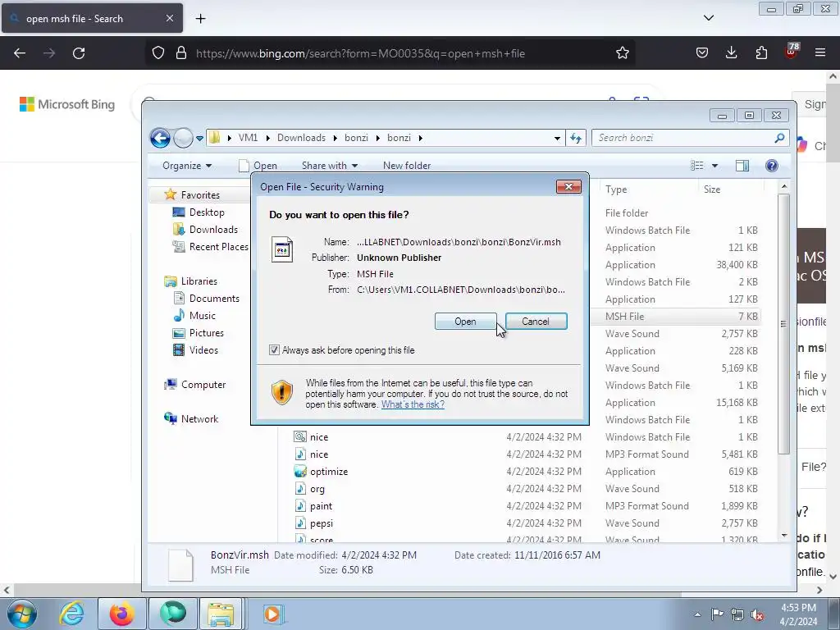The width and height of the screenshot is (840, 630).
Task: Bookmark this page with star icon
Action: tap(622, 53)
